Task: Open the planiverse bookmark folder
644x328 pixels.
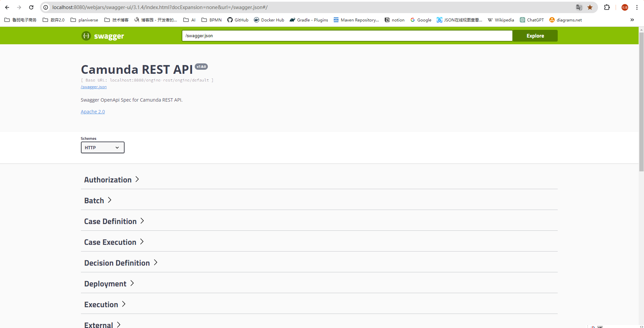Action: coord(84,20)
